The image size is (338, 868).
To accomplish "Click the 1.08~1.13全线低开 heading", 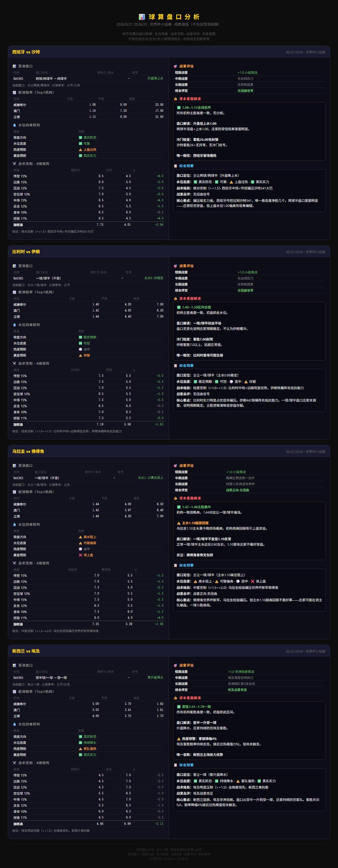I will 196,108.
